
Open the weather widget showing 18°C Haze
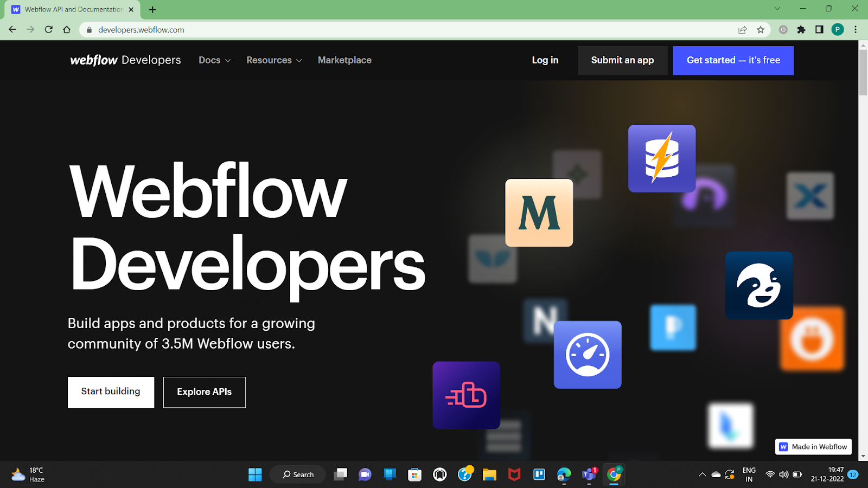click(x=28, y=474)
